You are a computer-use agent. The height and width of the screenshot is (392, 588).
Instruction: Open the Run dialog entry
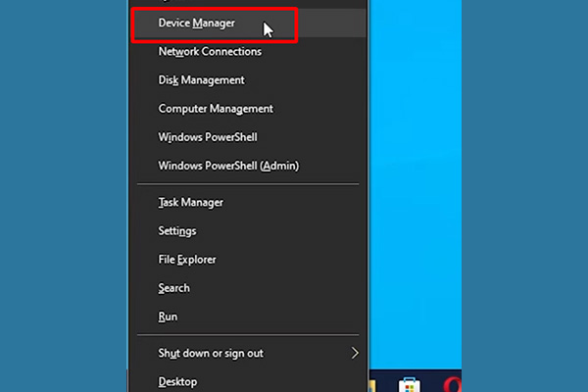pyautogui.click(x=248, y=317)
